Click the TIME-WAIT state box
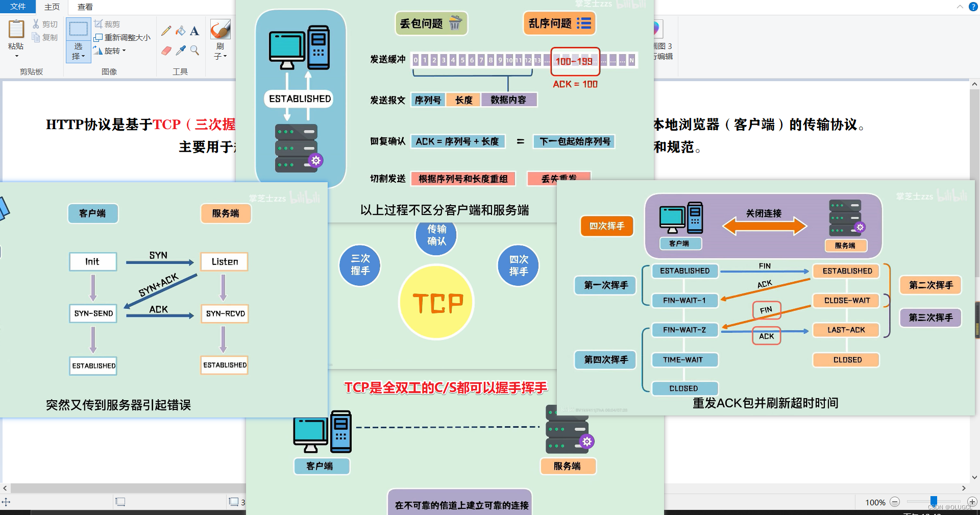This screenshot has width=980, height=515. click(x=684, y=360)
